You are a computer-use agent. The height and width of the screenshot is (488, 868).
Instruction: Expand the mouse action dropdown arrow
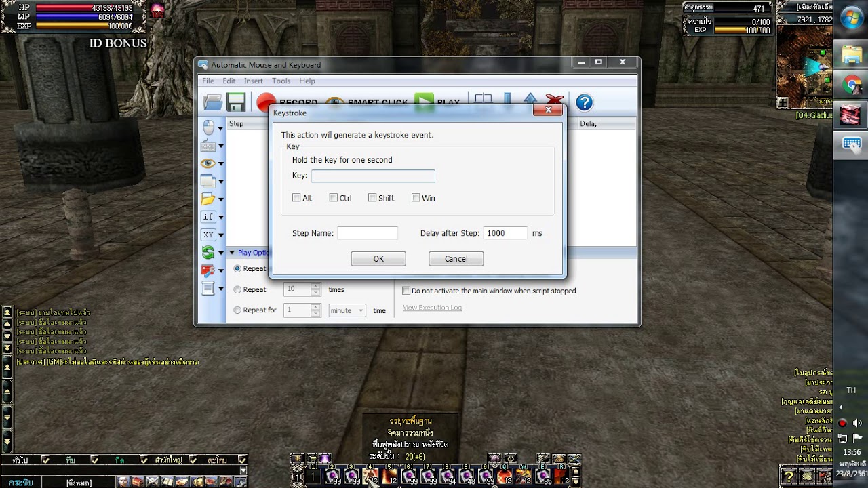pos(220,127)
